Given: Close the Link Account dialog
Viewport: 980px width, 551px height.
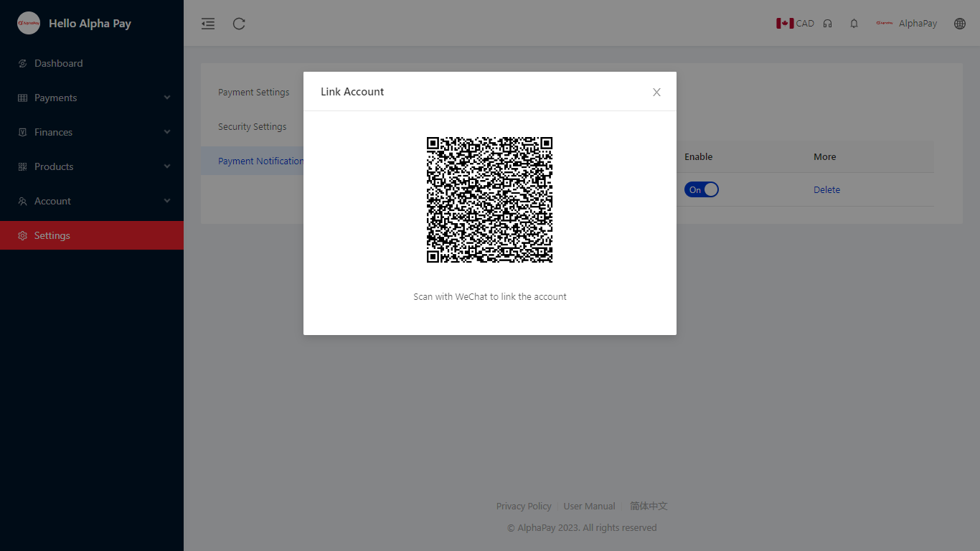Looking at the screenshot, I should (656, 93).
